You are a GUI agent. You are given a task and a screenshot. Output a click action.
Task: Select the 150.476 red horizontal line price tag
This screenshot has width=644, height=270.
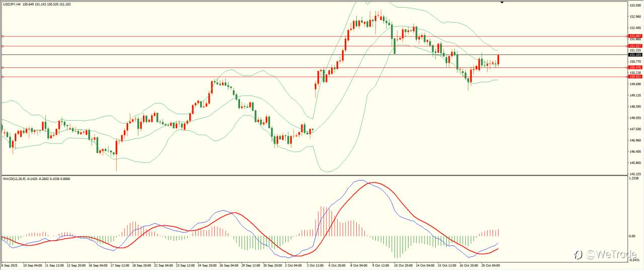point(635,67)
